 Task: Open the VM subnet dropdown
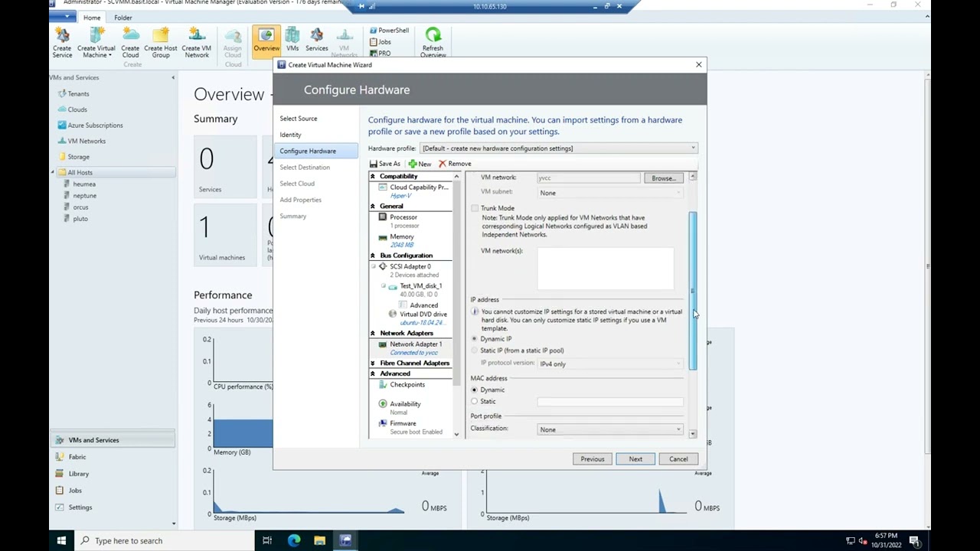610,193
